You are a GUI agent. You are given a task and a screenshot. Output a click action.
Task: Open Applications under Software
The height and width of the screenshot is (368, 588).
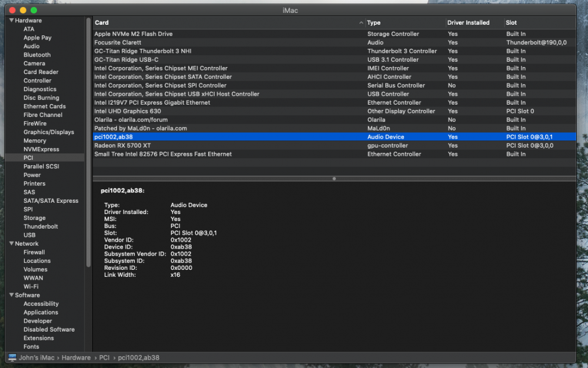click(41, 312)
